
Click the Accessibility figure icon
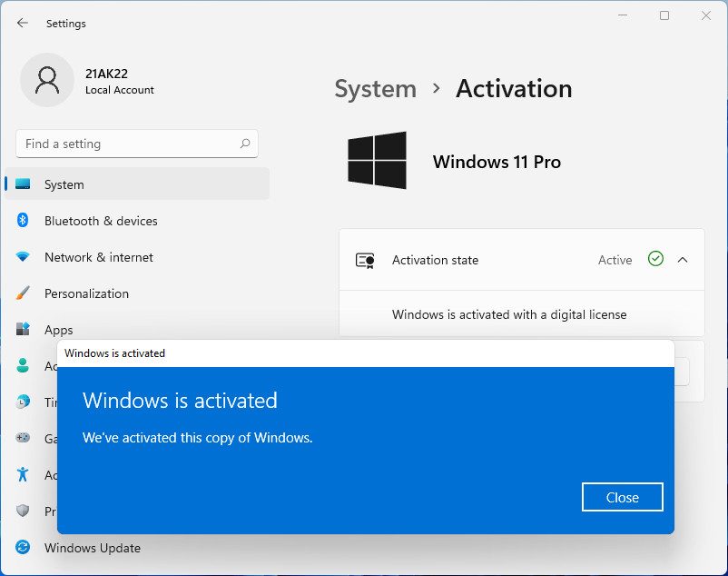23,474
